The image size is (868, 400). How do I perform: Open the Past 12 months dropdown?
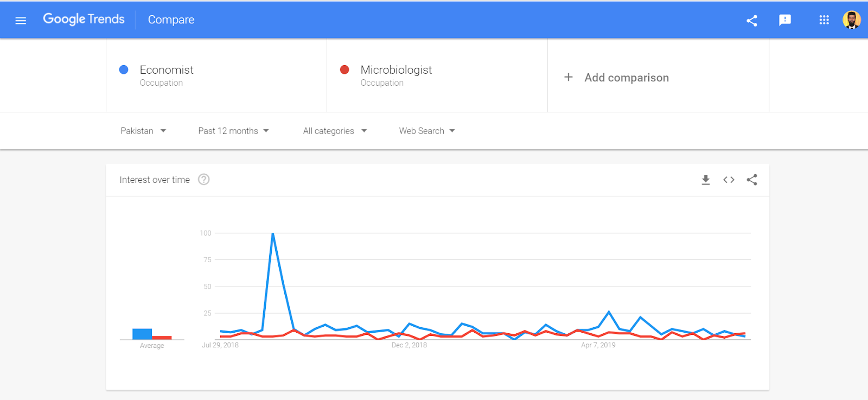(233, 131)
